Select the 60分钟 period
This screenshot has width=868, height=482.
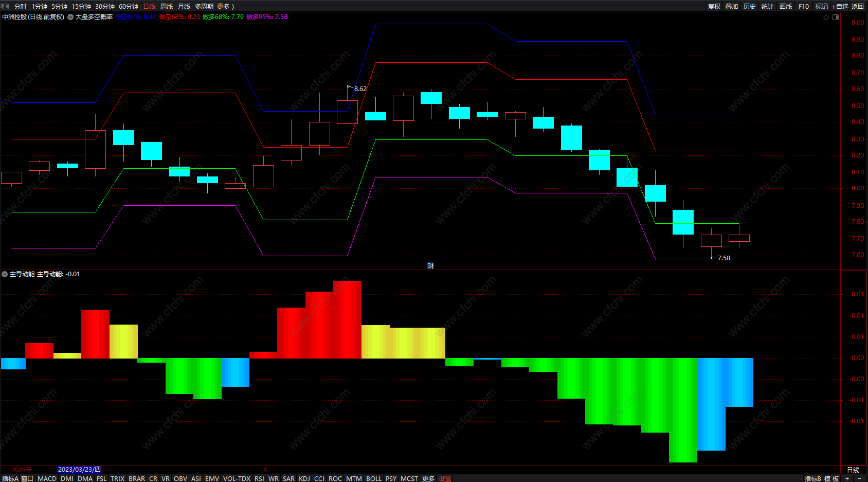click(x=129, y=7)
